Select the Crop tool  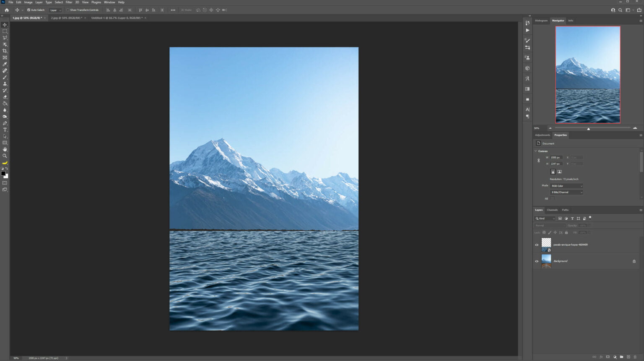(5, 51)
